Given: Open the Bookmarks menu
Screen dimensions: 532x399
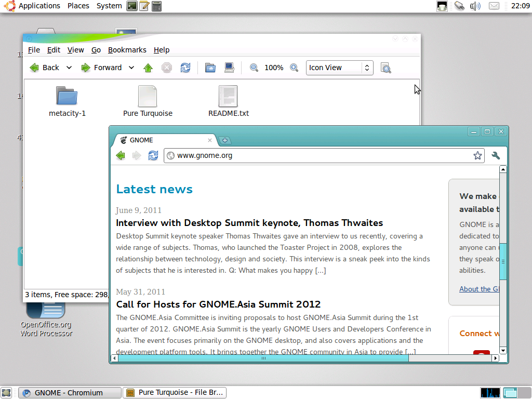Looking at the screenshot, I should pyautogui.click(x=127, y=50).
